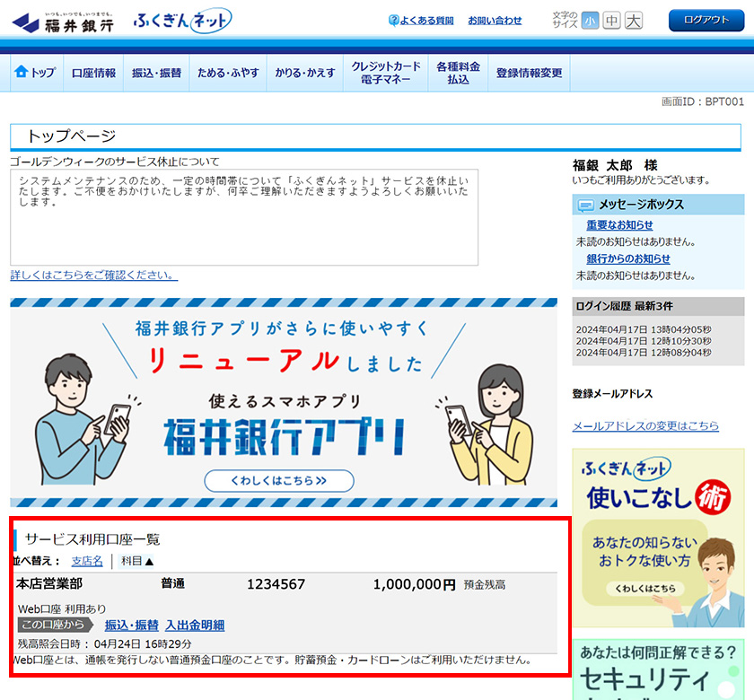Open the 登録情報変更 menu
Screen dimensions: 754x700
pyautogui.click(x=530, y=73)
